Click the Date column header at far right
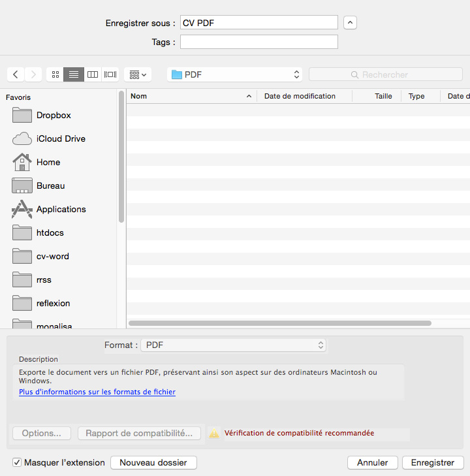The image size is (470, 476). click(x=455, y=96)
